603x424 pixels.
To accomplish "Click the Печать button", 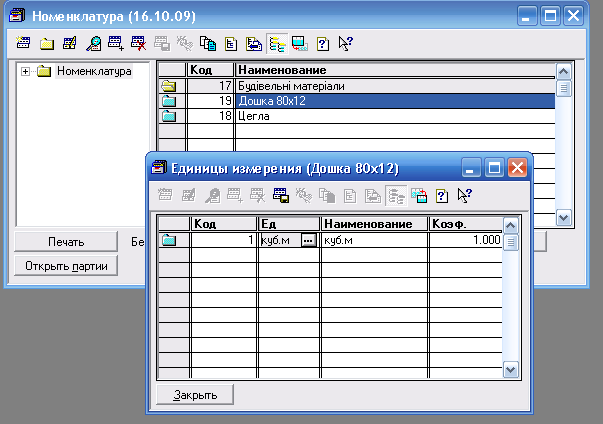I will [x=66, y=242].
